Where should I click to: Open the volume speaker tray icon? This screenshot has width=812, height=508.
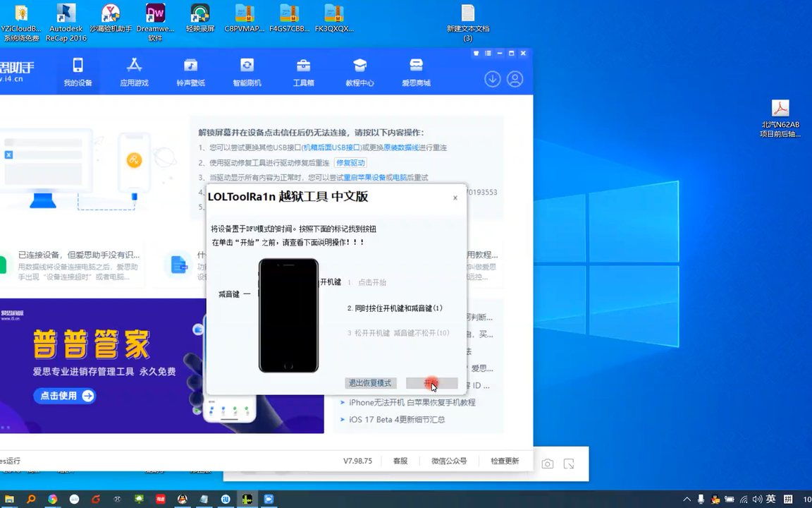pyautogui.click(x=757, y=500)
